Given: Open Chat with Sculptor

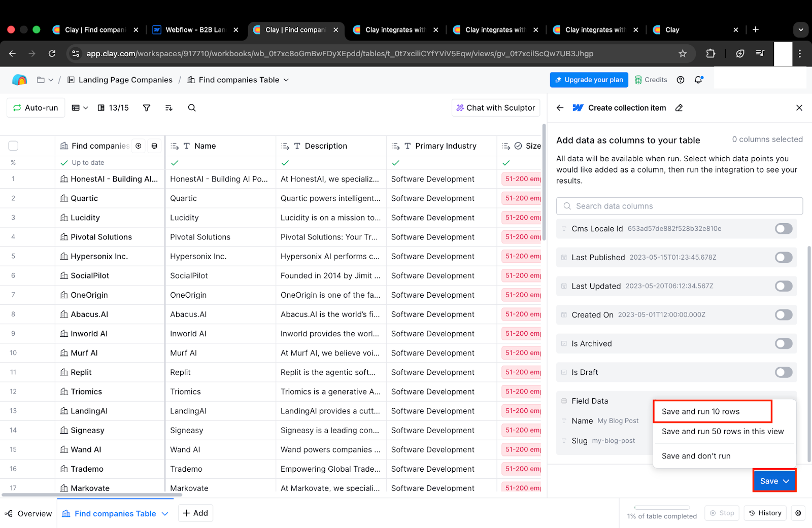Looking at the screenshot, I should pyautogui.click(x=496, y=108).
